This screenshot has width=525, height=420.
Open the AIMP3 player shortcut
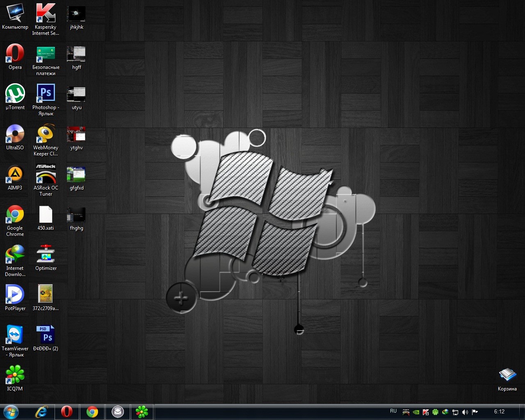click(15, 177)
